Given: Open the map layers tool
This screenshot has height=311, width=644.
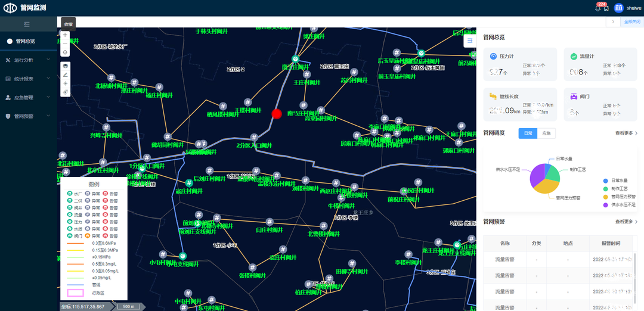Looking at the screenshot, I should tap(65, 66).
